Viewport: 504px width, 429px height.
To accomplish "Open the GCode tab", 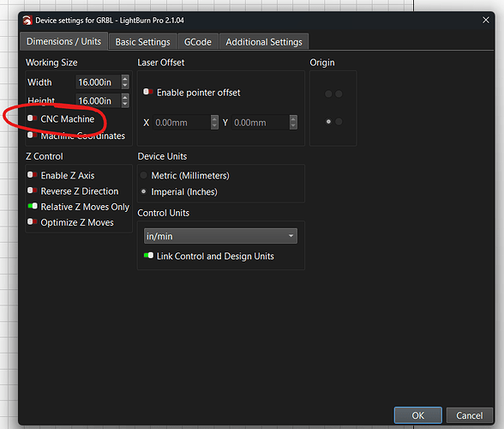I will point(198,42).
